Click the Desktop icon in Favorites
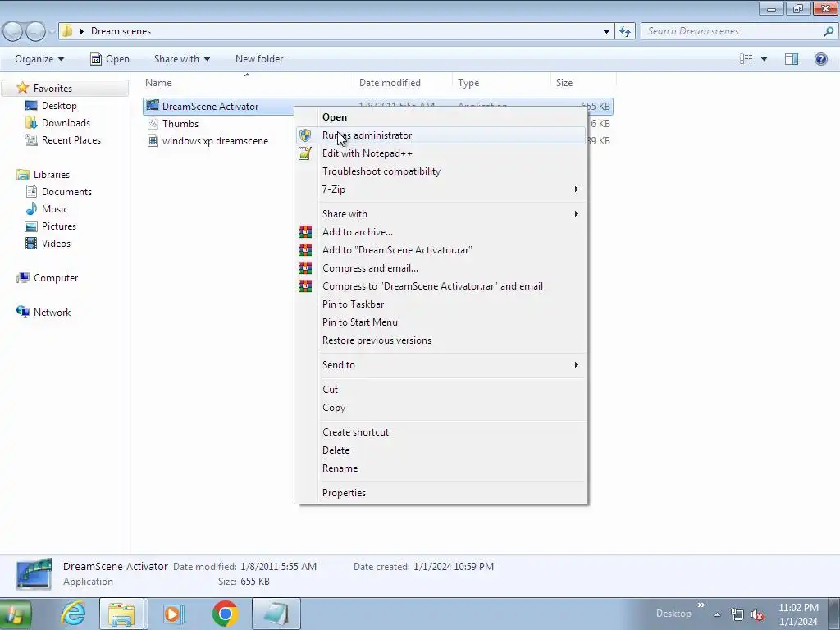Image resolution: width=840 pixels, height=630 pixels. pos(31,106)
